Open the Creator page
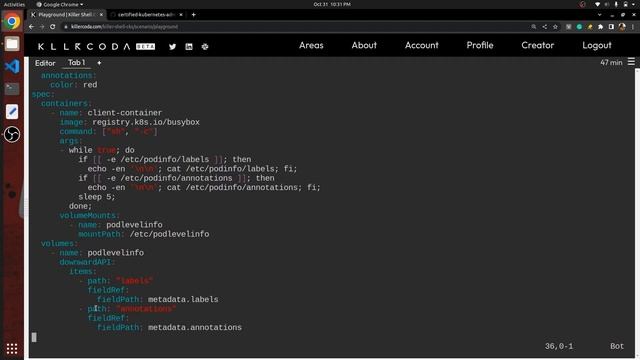Image resolution: width=640 pixels, height=360 pixels. point(538,45)
